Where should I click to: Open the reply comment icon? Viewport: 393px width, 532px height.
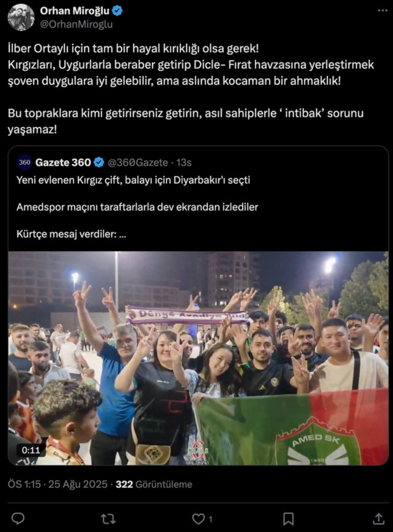click(x=18, y=519)
